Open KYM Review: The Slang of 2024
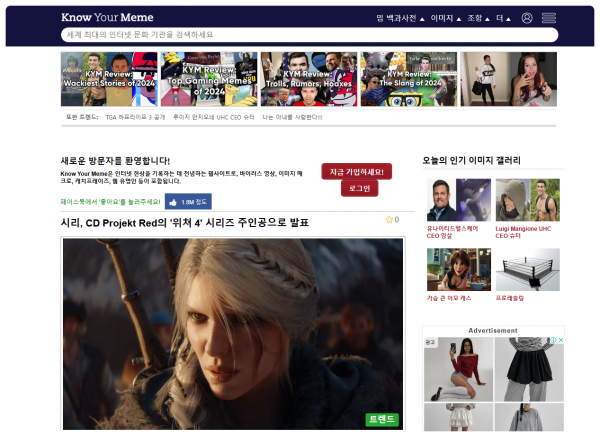The image size is (600, 437). [x=409, y=79]
